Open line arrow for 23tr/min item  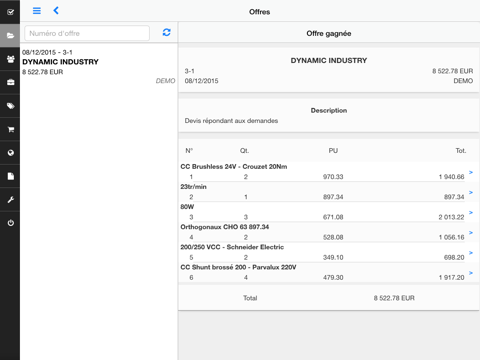[471, 192]
